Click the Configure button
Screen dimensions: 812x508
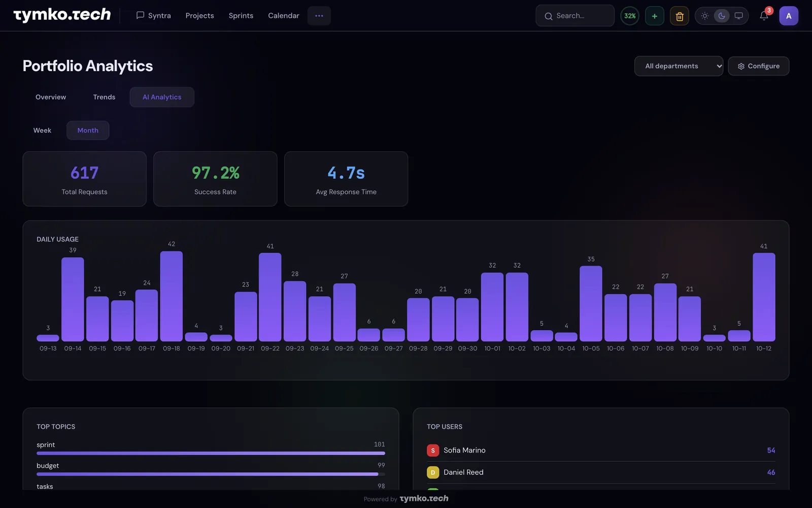coord(758,66)
